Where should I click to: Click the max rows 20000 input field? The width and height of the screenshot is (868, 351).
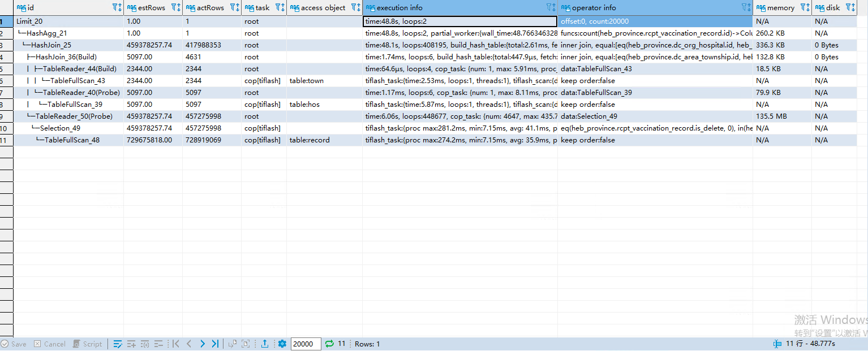coord(305,344)
